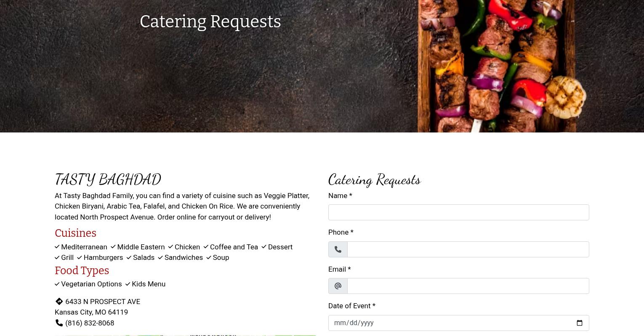Focus the Name input field
Image resolution: width=644 pixels, height=336 pixels.
[x=458, y=212]
